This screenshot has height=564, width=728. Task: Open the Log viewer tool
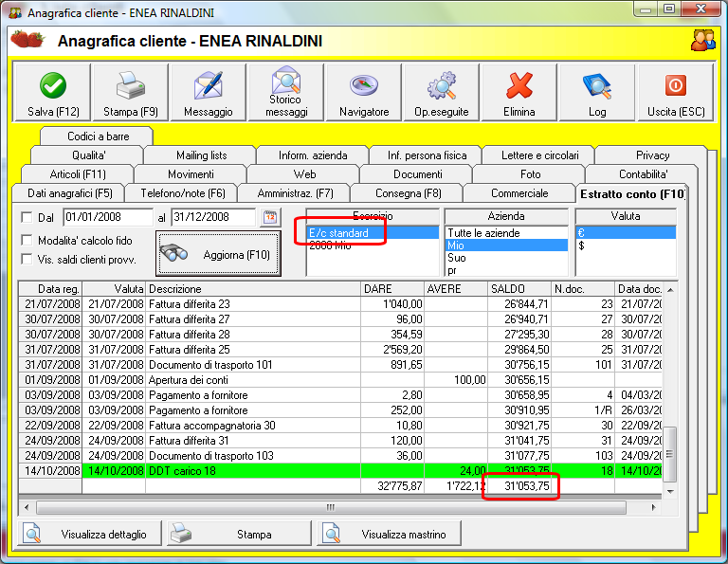[597, 93]
